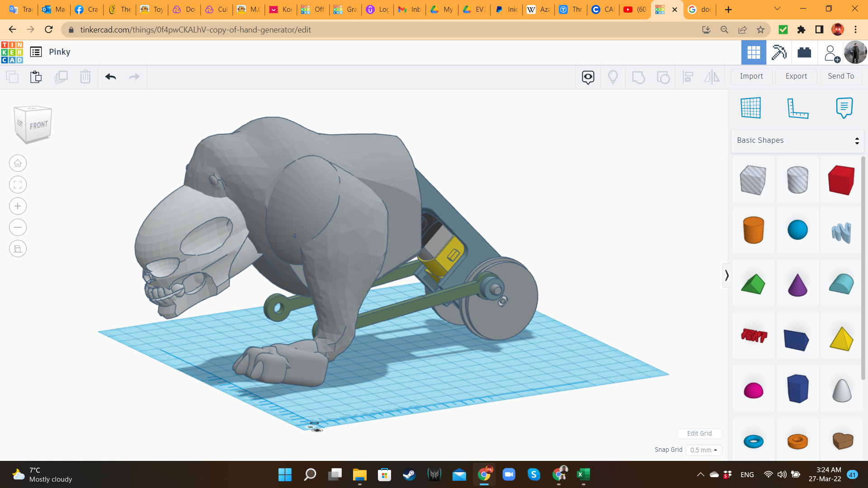The width and height of the screenshot is (868, 488).
Task: Expand the Basic Shapes library dropdown
Action: point(797,141)
